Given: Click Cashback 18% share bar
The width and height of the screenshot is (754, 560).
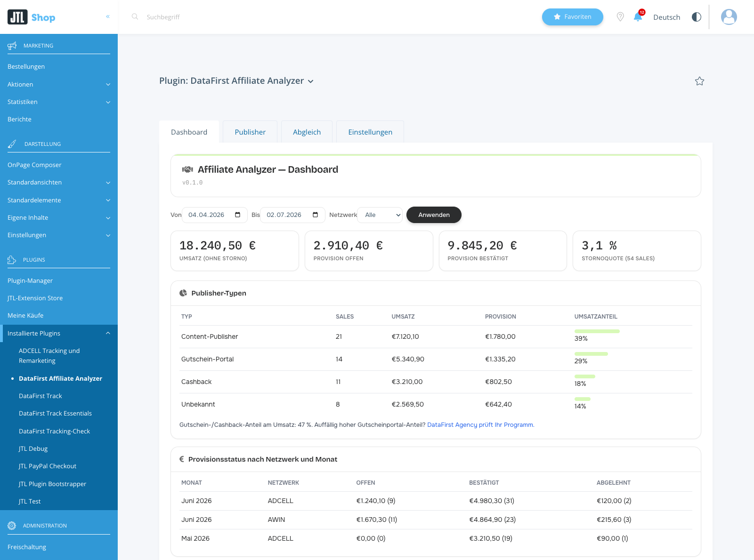Looking at the screenshot, I should [x=585, y=376].
